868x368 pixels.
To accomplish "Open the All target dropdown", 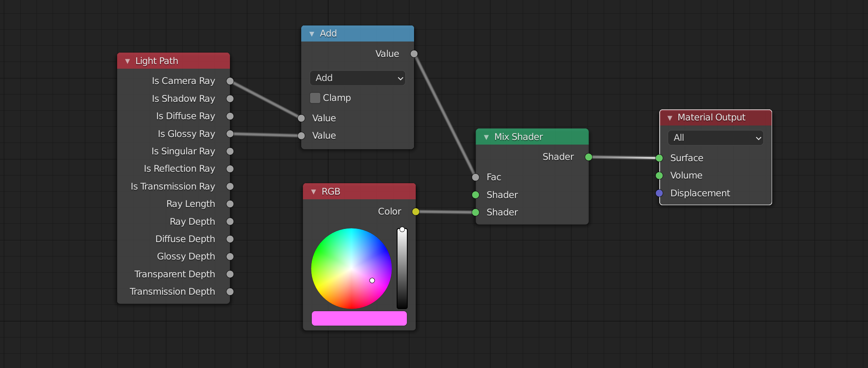I will [x=716, y=138].
